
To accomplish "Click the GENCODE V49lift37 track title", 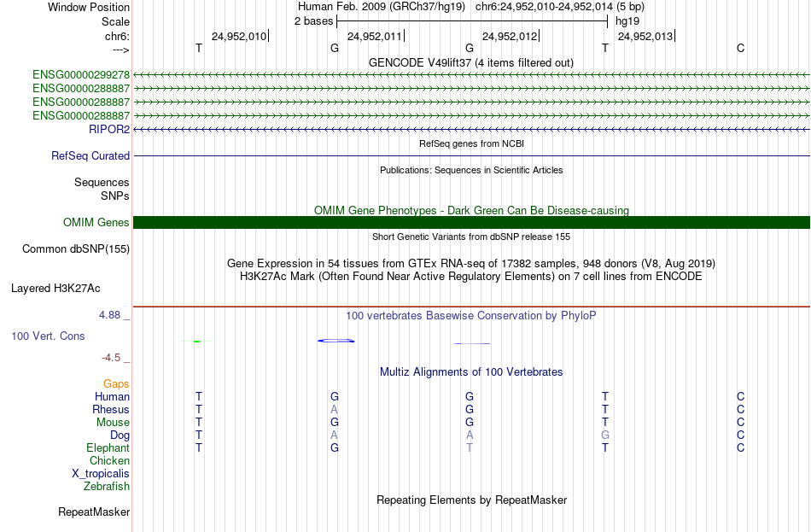I will tap(471, 62).
